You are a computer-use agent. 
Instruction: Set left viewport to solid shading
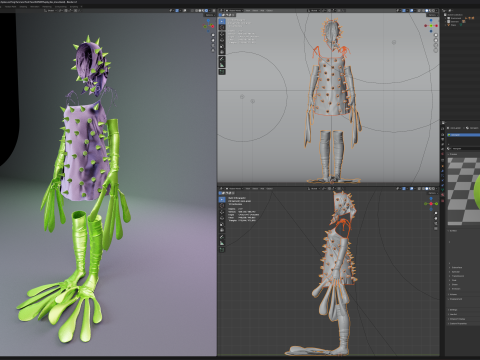200,10
